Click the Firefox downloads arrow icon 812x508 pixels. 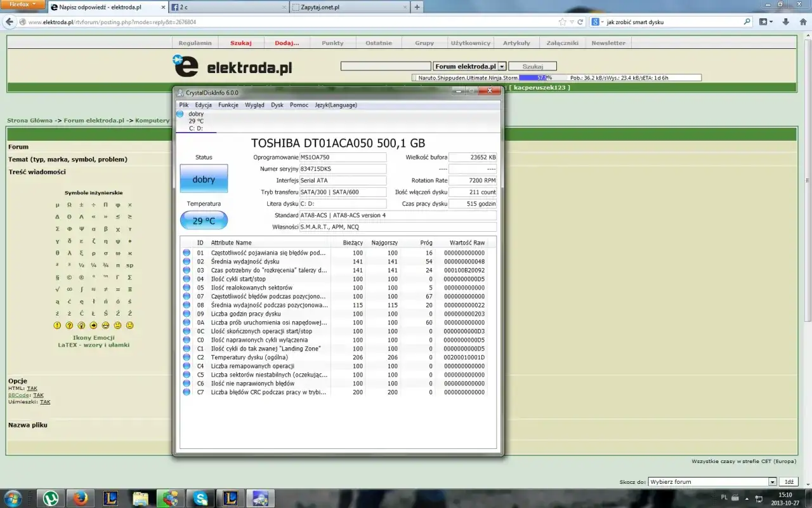click(x=786, y=22)
